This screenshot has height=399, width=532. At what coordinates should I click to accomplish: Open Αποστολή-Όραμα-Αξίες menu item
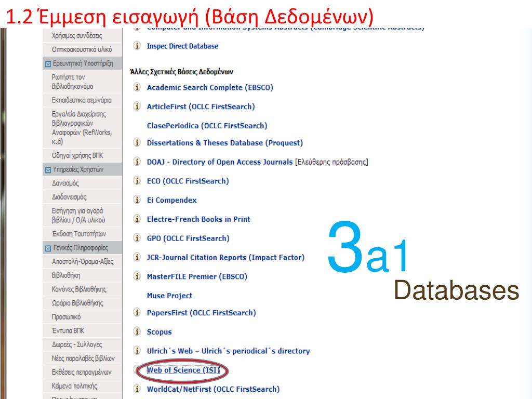tap(82, 262)
